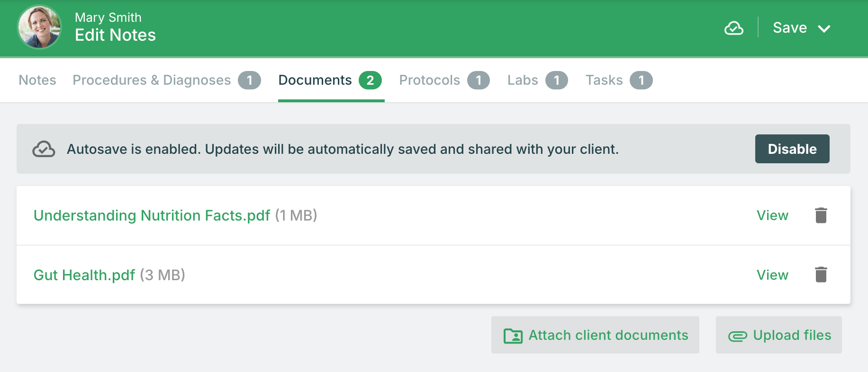Delete Understanding Nutrition Facts.pdf with trash icon
Viewport: 868px width, 372px height.
pyautogui.click(x=821, y=215)
